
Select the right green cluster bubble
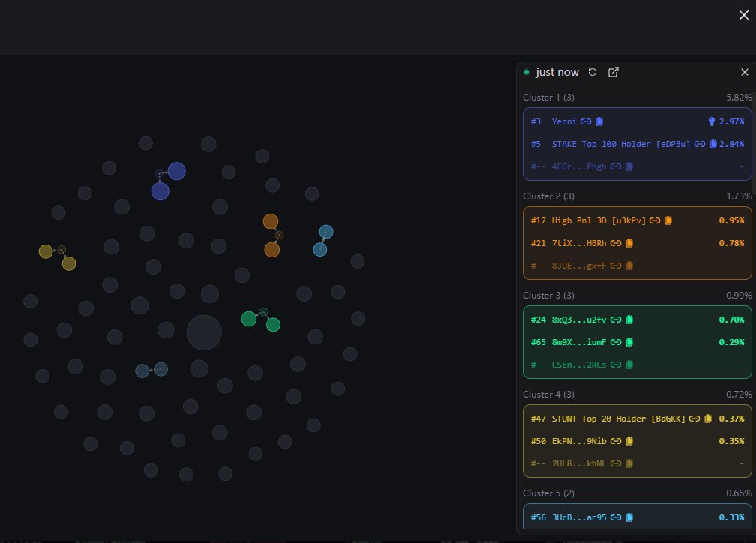tap(273, 325)
